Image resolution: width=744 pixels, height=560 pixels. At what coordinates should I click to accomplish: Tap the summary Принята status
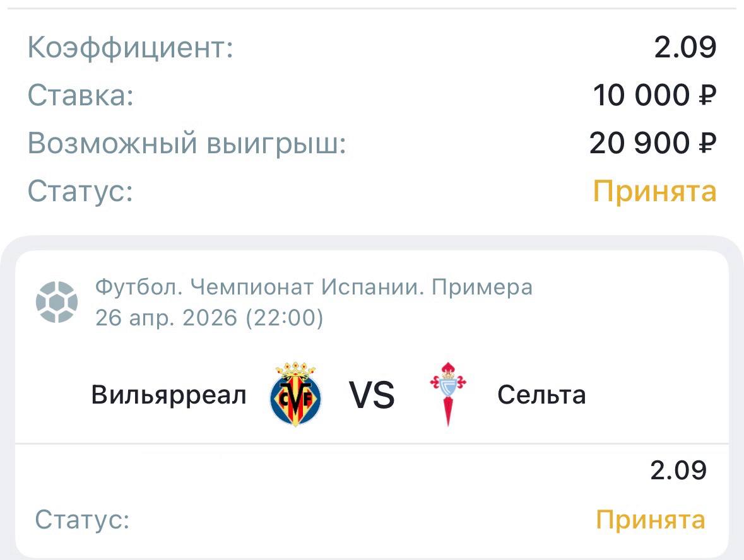click(x=654, y=191)
